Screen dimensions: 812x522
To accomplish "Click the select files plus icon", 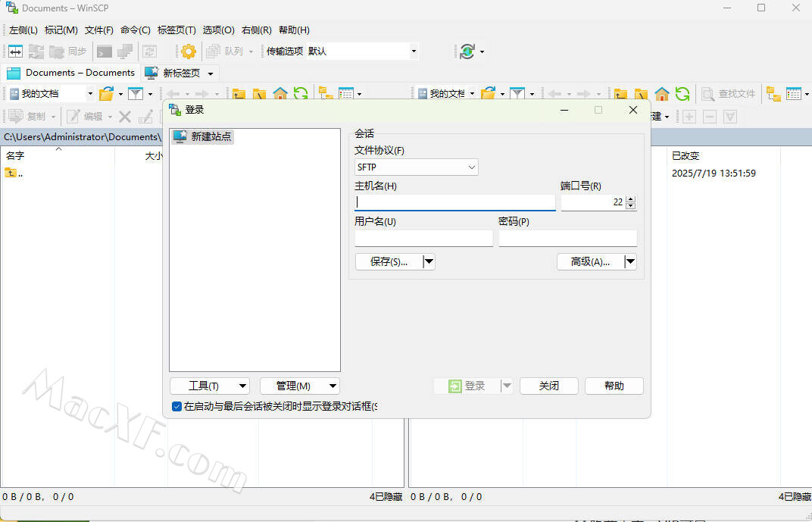I will [x=689, y=117].
